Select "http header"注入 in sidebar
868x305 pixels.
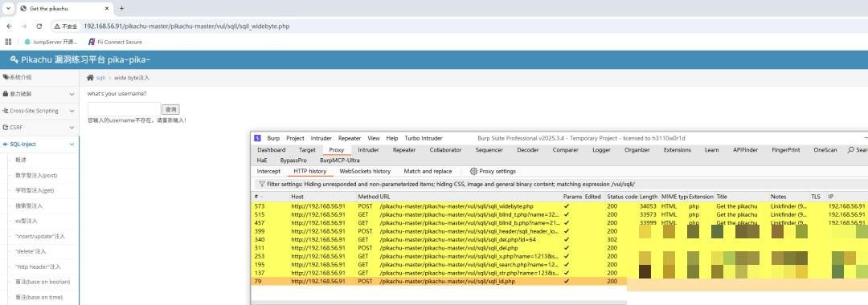pyautogui.click(x=38, y=266)
